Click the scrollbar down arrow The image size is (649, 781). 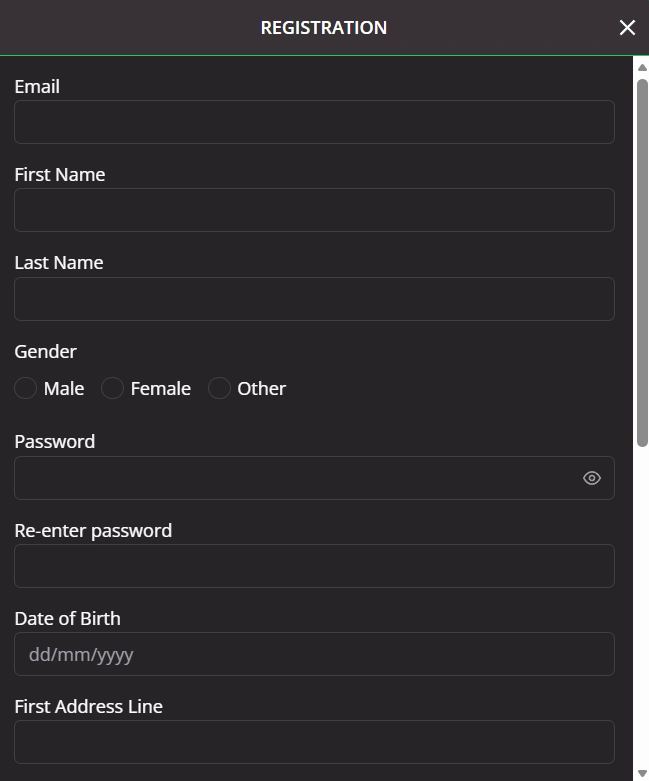(x=642, y=773)
